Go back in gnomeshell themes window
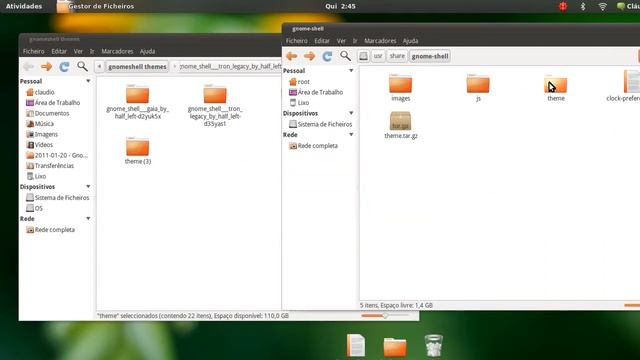Viewport: 640px width, 360px height. coord(29,67)
